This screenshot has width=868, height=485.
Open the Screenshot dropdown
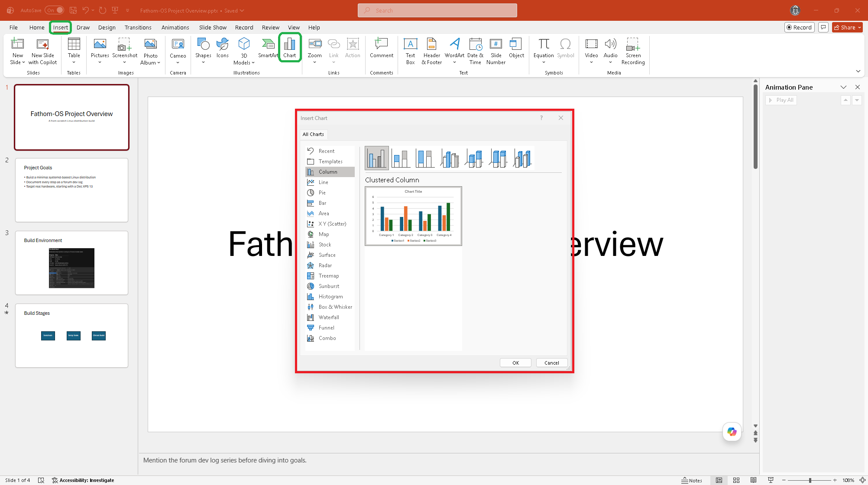click(124, 62)
